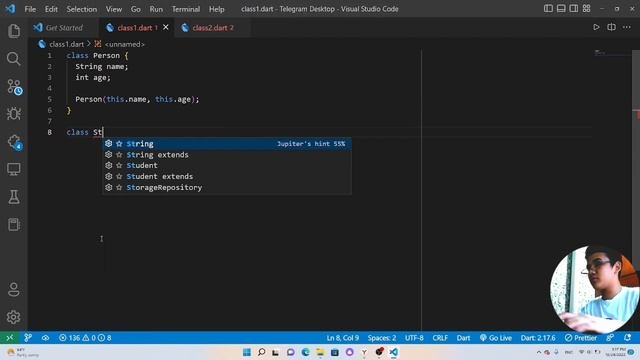This screenshot has height=360, width=640.
Task: Toggle the secondary side bar layout icon
Action: [573, 9]
